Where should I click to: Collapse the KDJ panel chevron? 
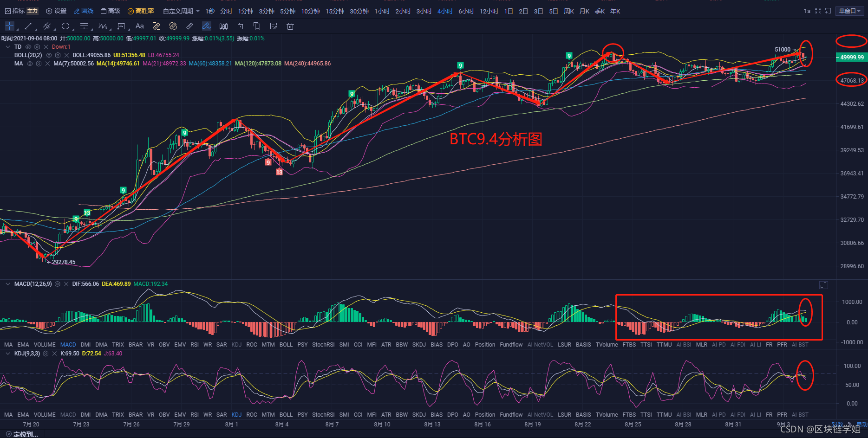(x=8, y=354)
